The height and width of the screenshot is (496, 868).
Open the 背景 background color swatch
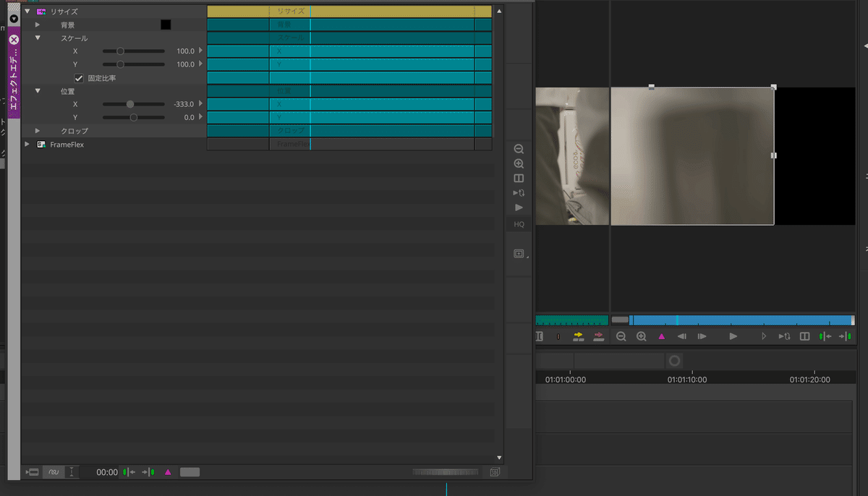[166, 24]
